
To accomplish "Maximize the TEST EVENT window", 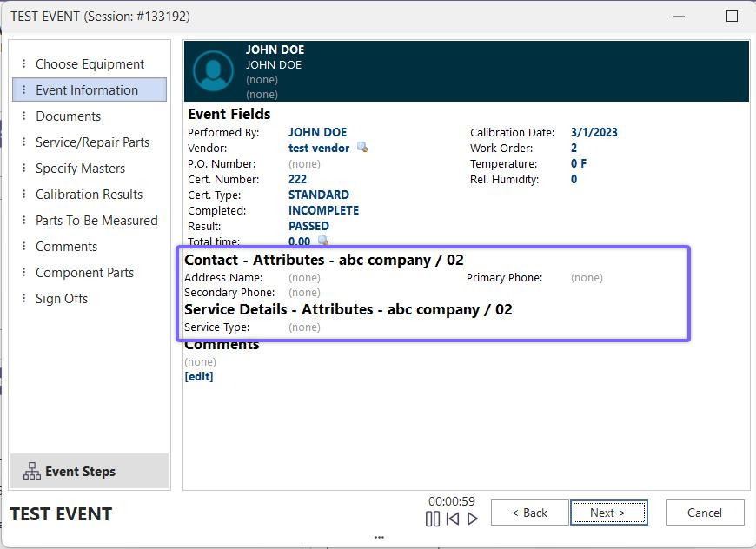I will [x=732, y=17].
